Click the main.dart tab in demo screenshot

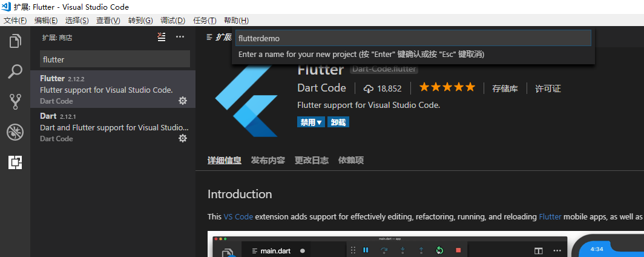click(275, 250)
